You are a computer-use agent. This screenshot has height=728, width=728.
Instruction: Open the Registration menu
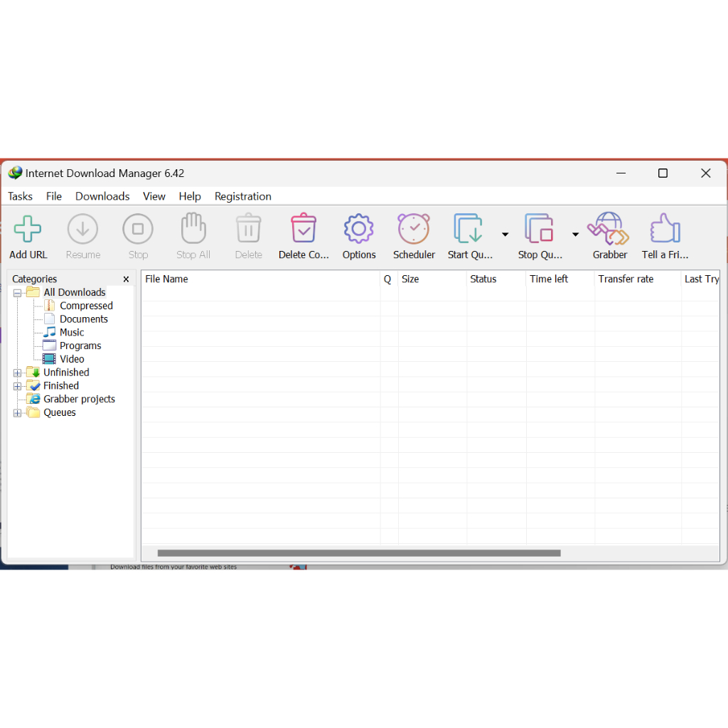242,196
